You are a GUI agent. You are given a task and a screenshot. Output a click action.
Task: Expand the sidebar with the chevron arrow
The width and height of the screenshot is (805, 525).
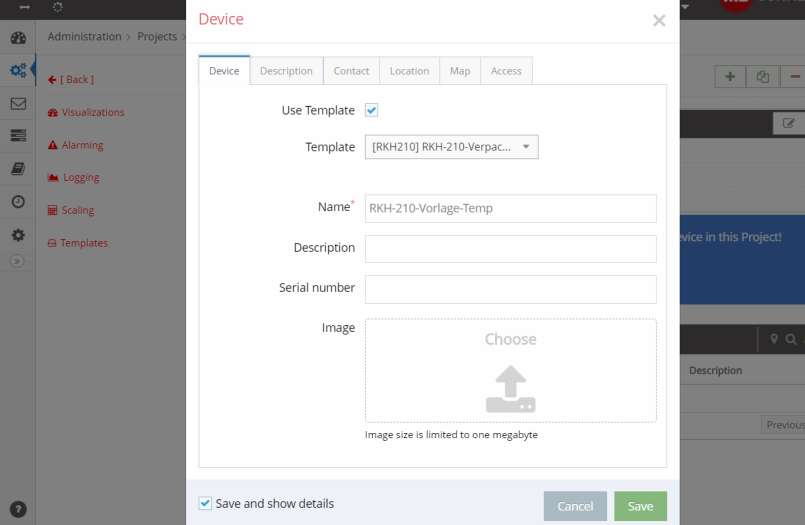click(x=17, y=262)
